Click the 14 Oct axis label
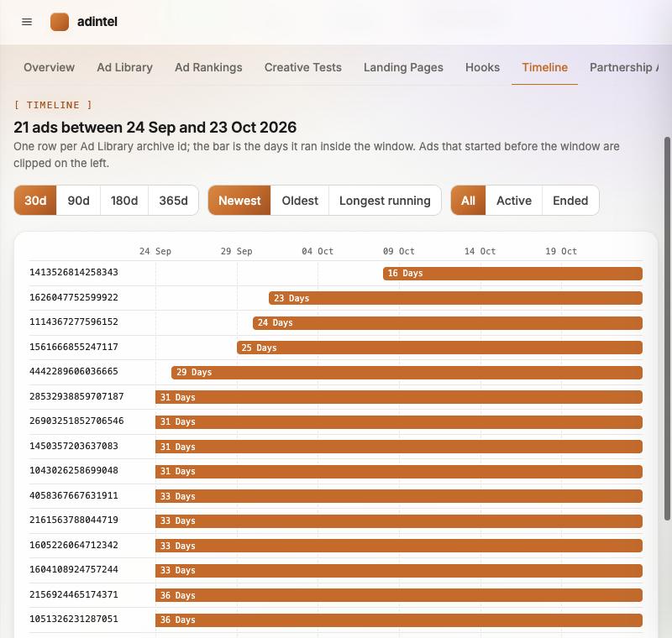This screenshot has height=638, width=672. tap(480, 251)
